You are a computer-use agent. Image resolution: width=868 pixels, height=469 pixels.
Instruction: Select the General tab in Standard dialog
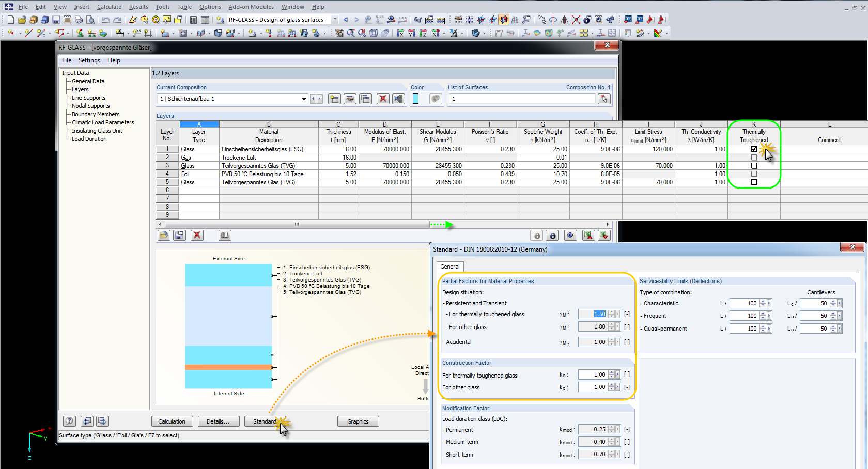450,267
